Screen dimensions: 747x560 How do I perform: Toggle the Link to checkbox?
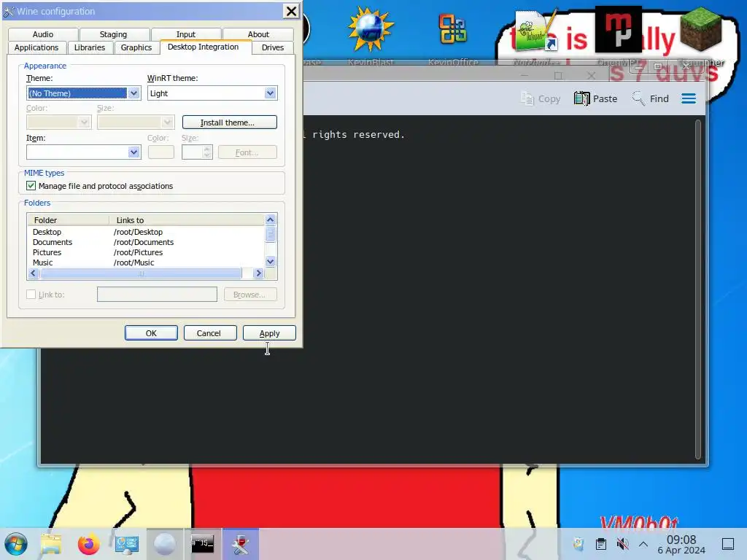31,295
